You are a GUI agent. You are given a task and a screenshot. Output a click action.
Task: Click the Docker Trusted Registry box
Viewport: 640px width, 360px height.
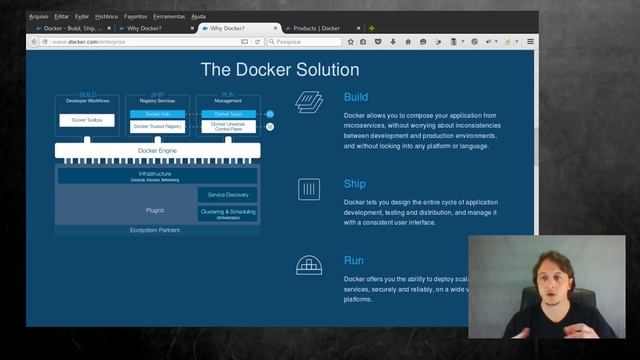point(158,127)
